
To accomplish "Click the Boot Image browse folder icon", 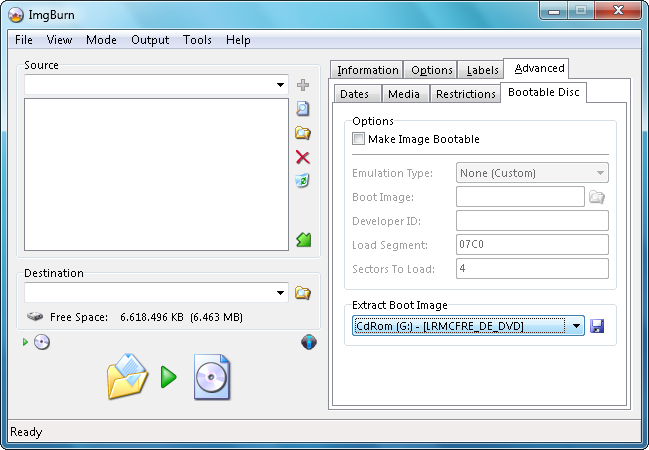I will [x=597, y=197].
